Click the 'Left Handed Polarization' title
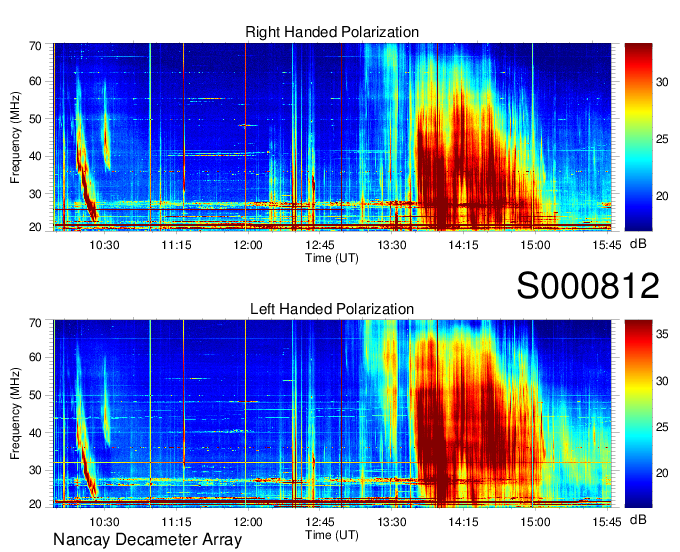This screenshot has width=680, height=552. 332,309
